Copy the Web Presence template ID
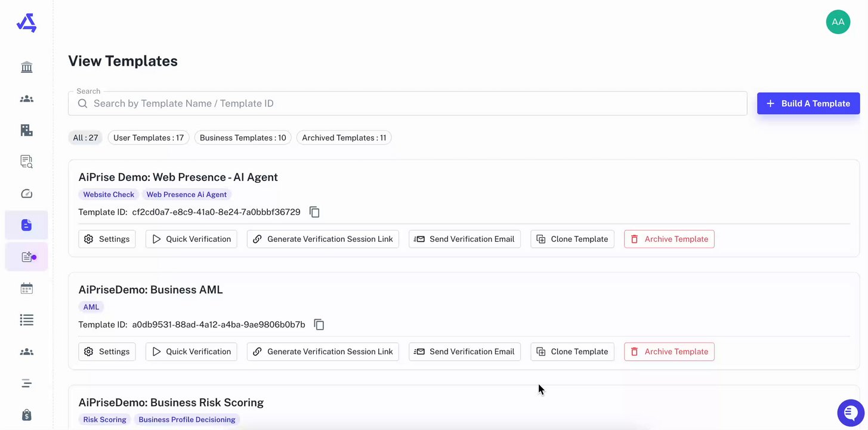 coord(314,212)
